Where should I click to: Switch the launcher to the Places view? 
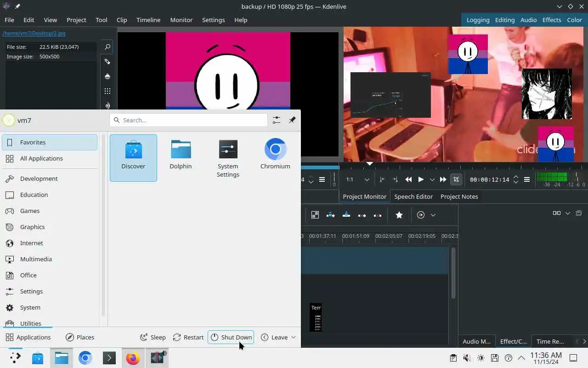[x=80, y=337]
